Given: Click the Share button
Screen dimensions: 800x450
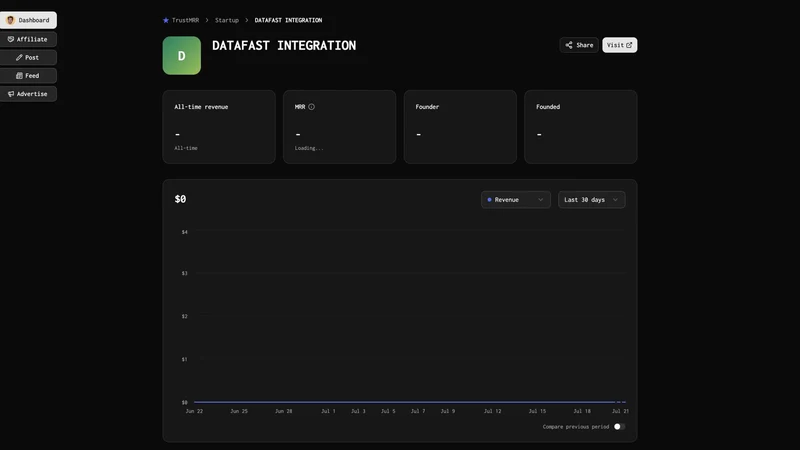Looking at the screenshot, I should click(x=579, y=45).
